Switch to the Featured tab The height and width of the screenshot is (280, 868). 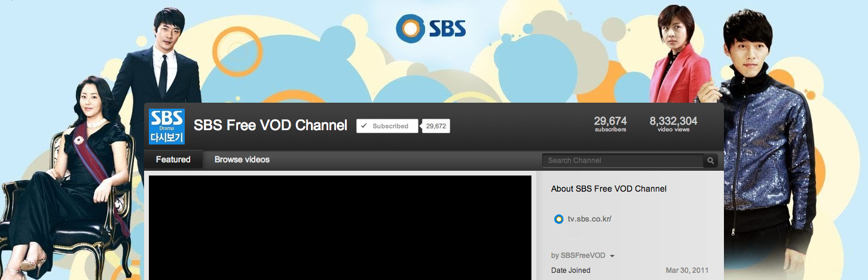coord(173,159)
